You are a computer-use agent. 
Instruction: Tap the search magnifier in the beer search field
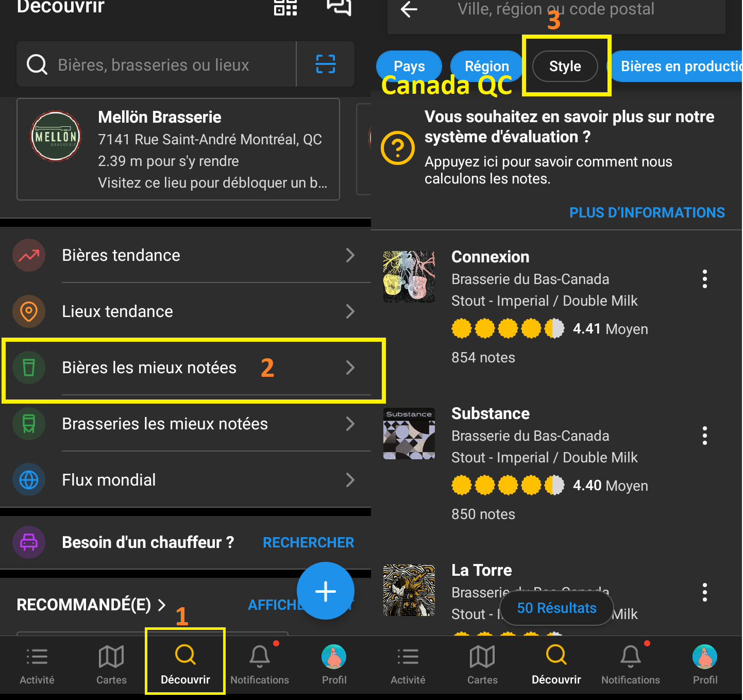pos(37,64)
